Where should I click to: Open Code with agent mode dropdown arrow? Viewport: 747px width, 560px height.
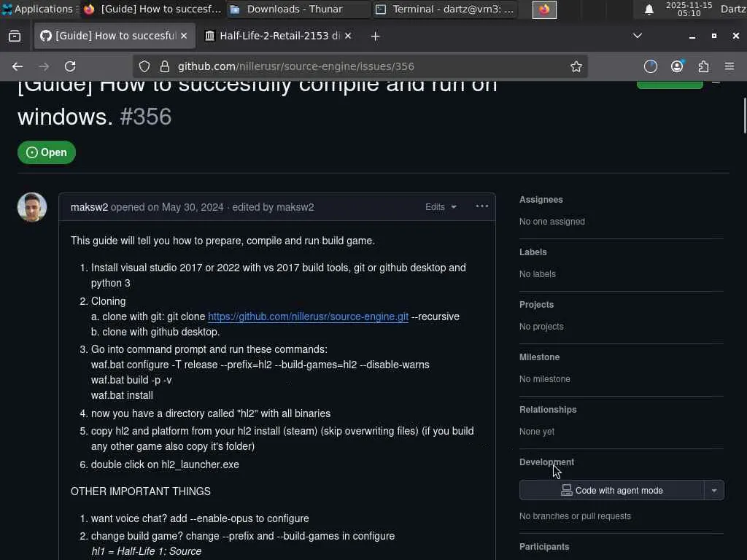click(x=714, y=491)
